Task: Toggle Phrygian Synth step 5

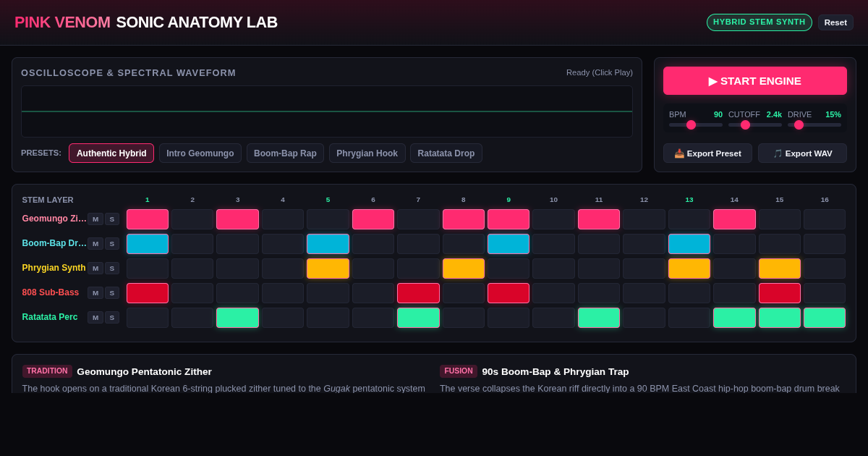Action: [x=328, y=269]
